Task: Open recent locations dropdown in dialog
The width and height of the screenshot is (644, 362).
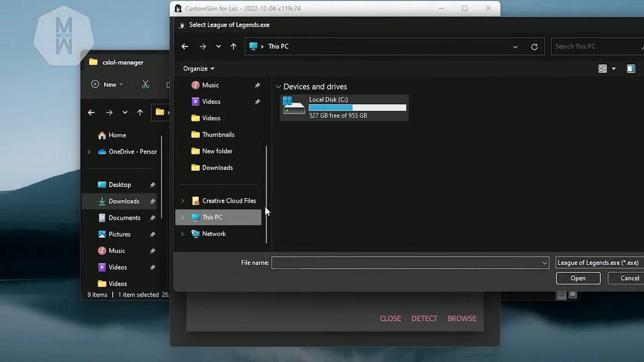Action: pos(218,46)
